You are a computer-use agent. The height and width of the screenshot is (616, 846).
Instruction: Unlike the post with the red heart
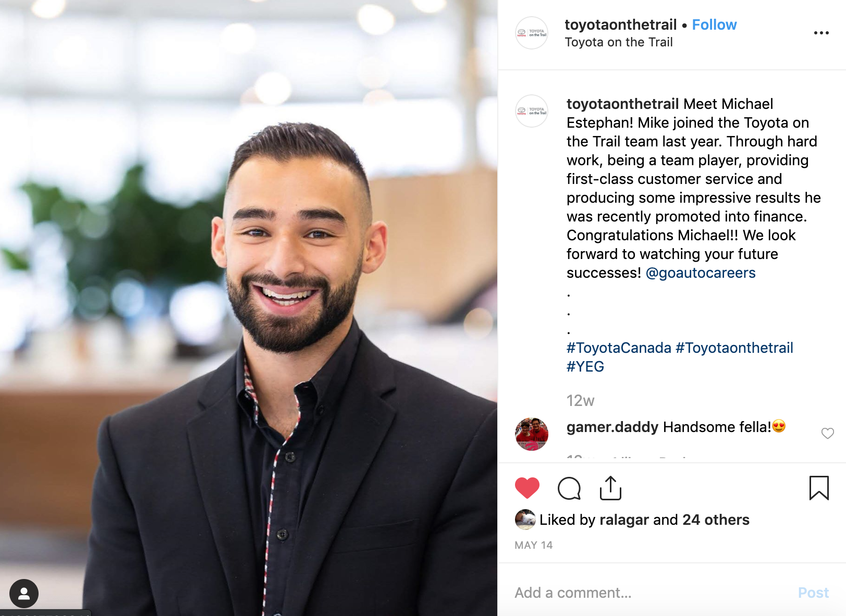[527, 488]
